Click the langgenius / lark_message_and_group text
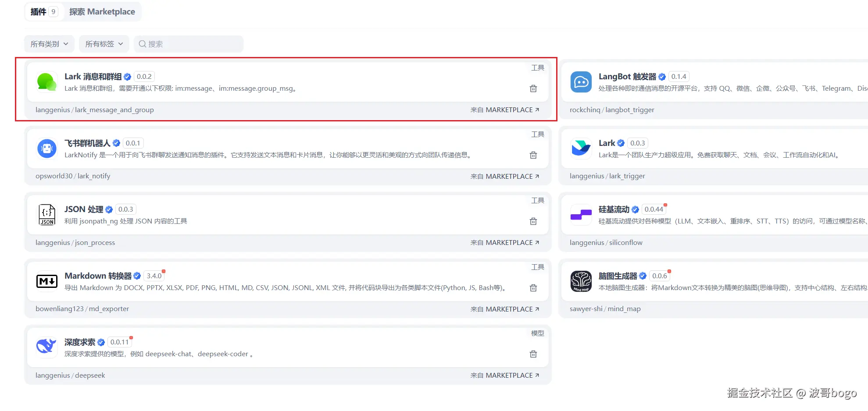The height and width of the screenshot is (411, 868). pyautogui.click(x=95, y=110)
